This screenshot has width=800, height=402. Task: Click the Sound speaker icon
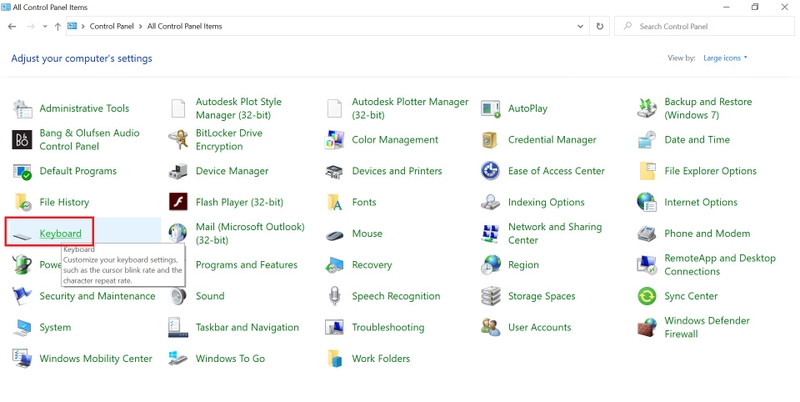click(178, 296)
